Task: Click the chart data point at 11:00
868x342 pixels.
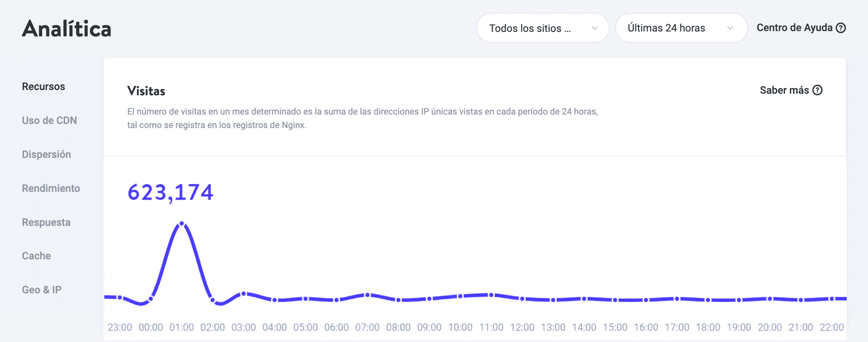Action: pos(491,295)
